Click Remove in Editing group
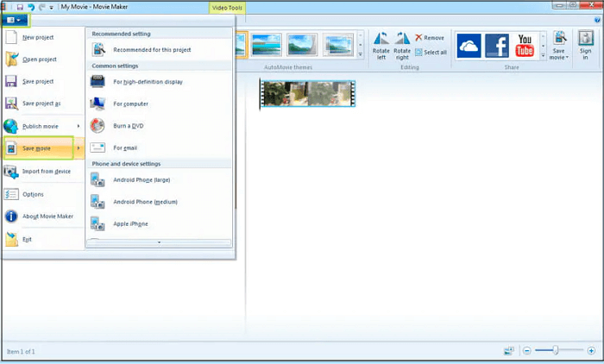The height and width of the screenshot is (364, 604). coord(430,38)
